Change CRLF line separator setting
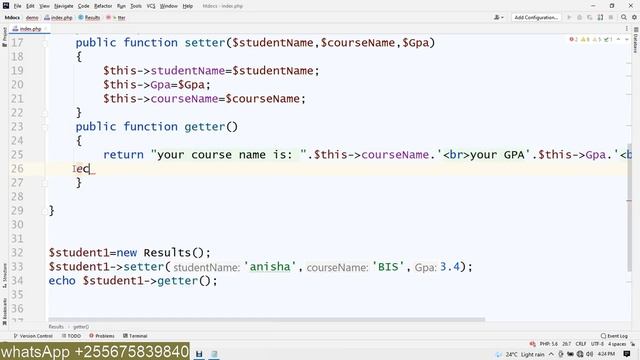640x360 pixels. 581,344
